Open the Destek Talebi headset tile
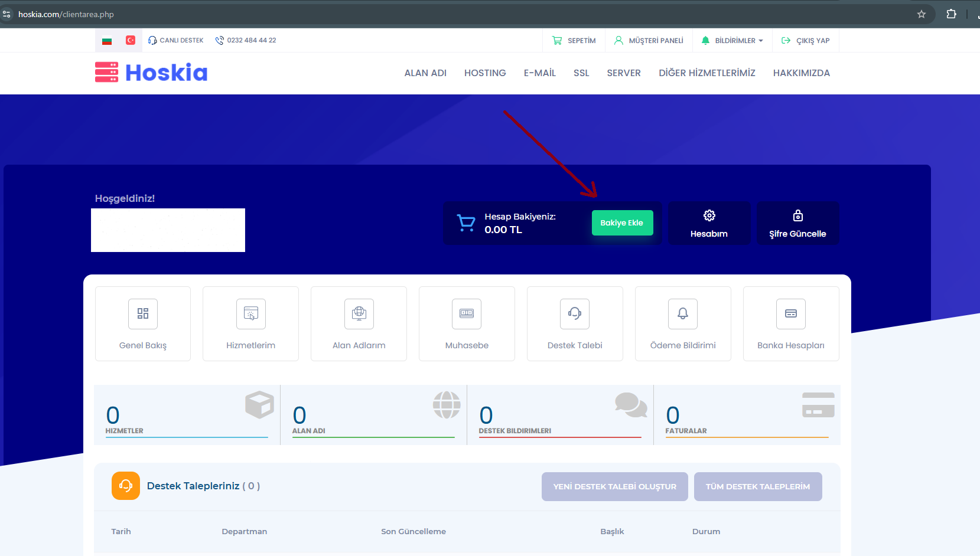The image size is (980, 556). 575,323
